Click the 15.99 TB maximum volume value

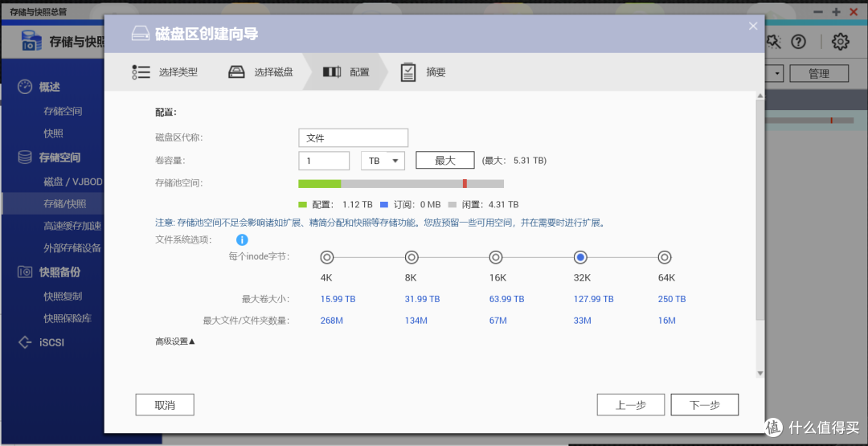click(x=338, y=299)
